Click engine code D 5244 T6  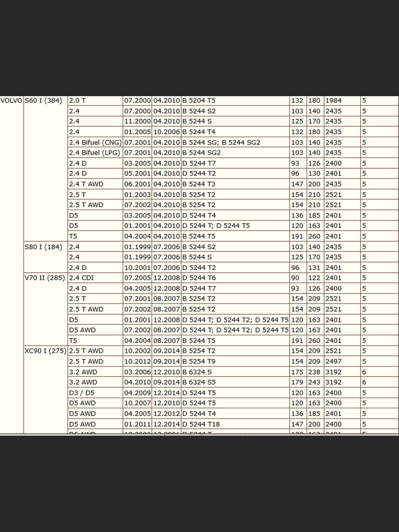[x=199, y=278]
